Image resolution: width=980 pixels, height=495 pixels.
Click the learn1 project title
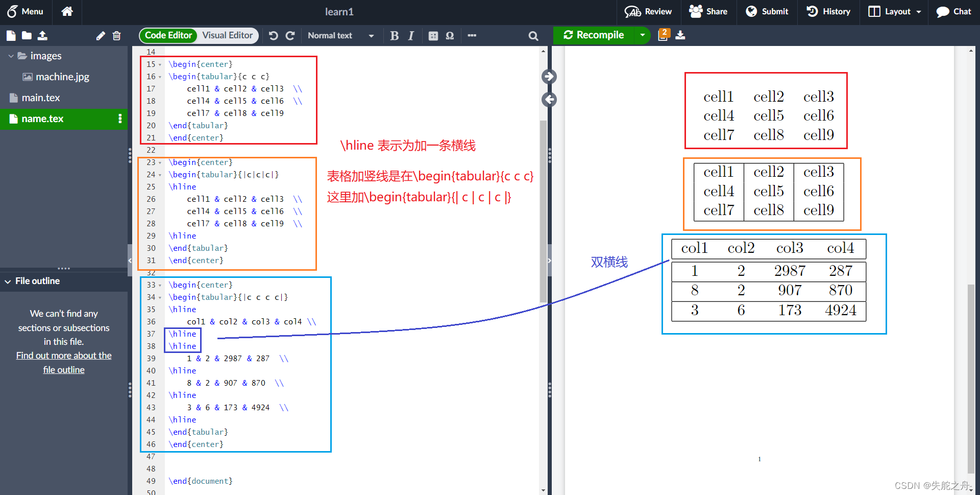click(339, 11)
